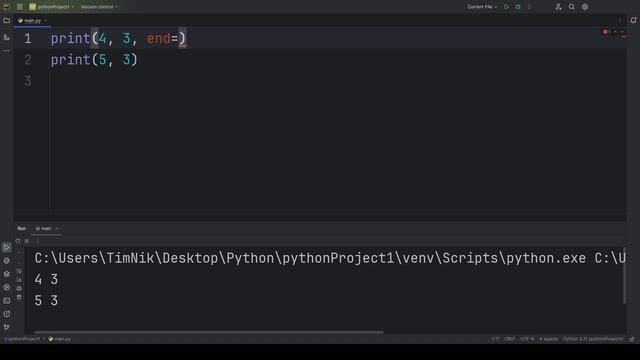
Task: Print the Run console output
Action: click(19, 288)
